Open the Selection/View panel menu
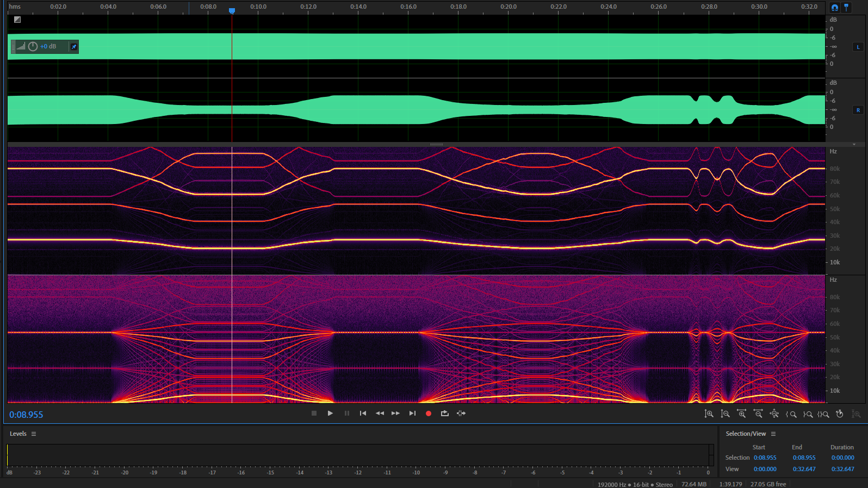The height and width of the screenshot is (488, 868). pyautogui.click(x=773, y=434)
